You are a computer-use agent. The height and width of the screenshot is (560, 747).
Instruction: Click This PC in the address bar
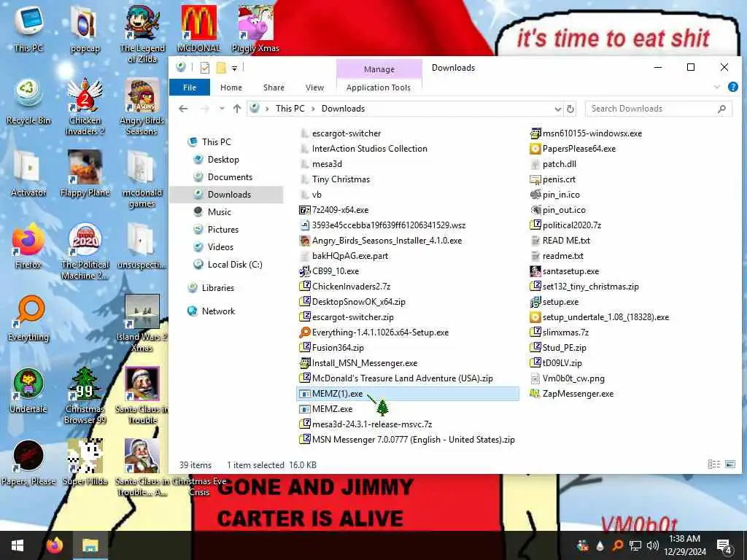(290, 109)
